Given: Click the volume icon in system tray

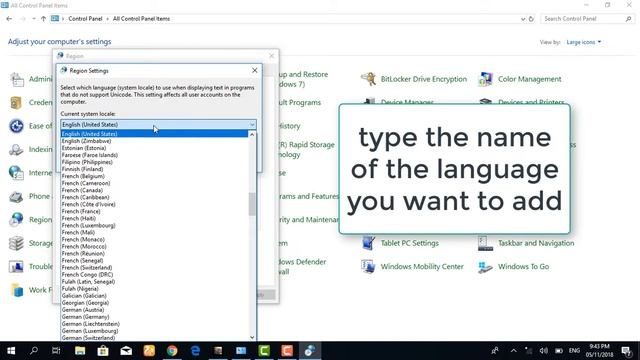Looking at the screenshot, I should click(x=544, y=351).
